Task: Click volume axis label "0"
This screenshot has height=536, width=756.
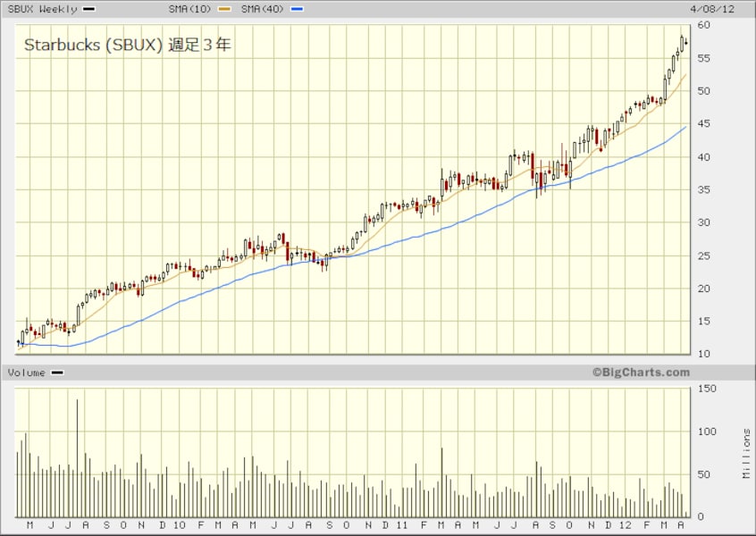Action: 700,516
